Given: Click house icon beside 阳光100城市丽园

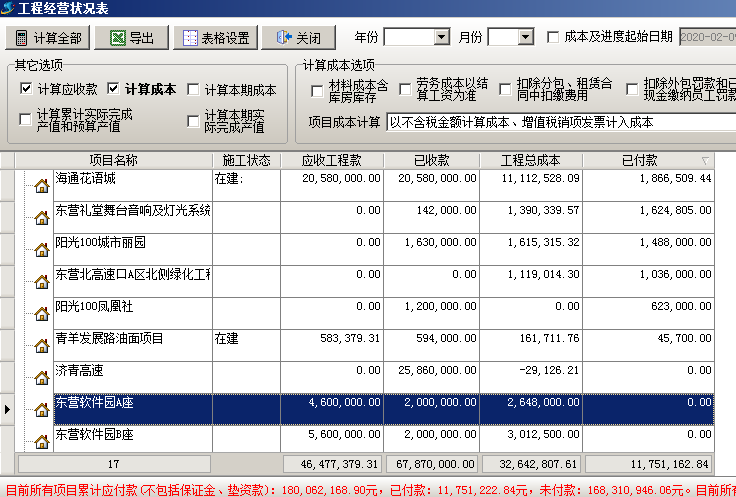Looking at the screenshot, I should [x=41, y=250].
